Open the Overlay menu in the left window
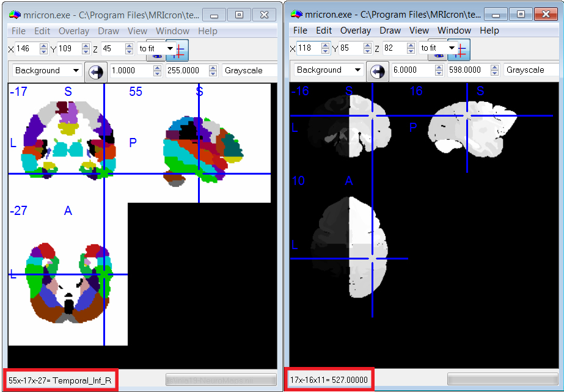Screen dimensions: 564x392 pos(73,31)
